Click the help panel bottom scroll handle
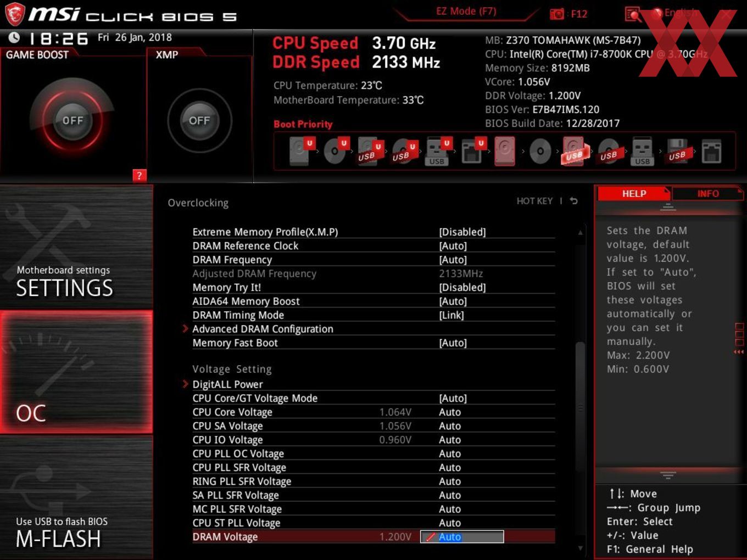The height and width of the screenshot is (560, 747). coord(668,475)
